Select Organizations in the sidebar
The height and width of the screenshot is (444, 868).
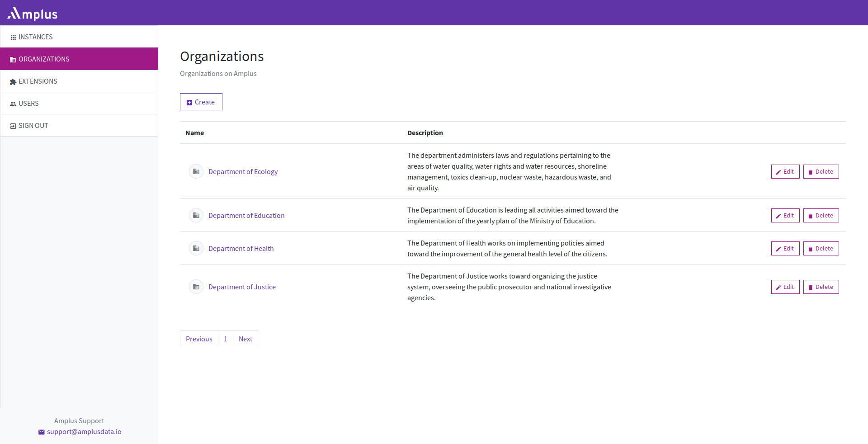pos(79,59)
